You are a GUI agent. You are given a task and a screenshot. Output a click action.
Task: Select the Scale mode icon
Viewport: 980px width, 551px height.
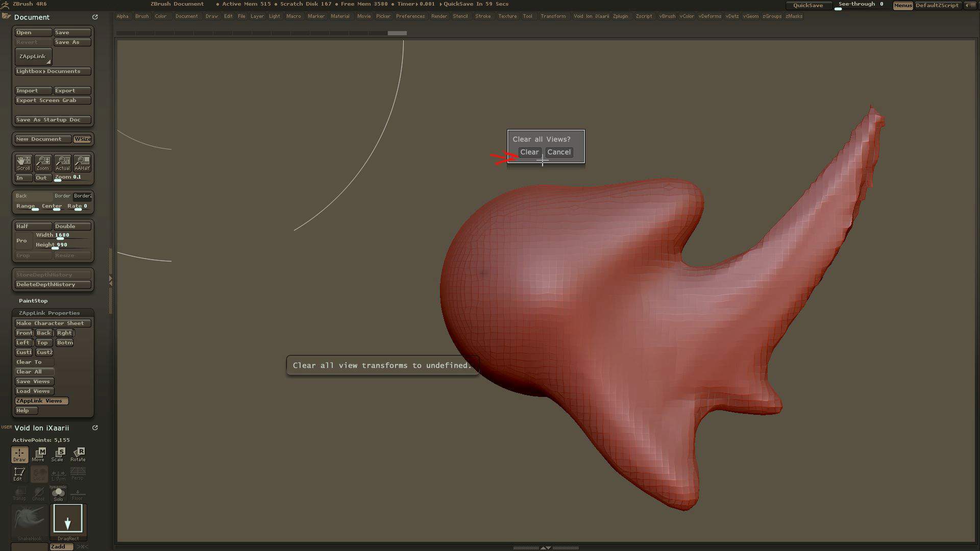(58, 455)
